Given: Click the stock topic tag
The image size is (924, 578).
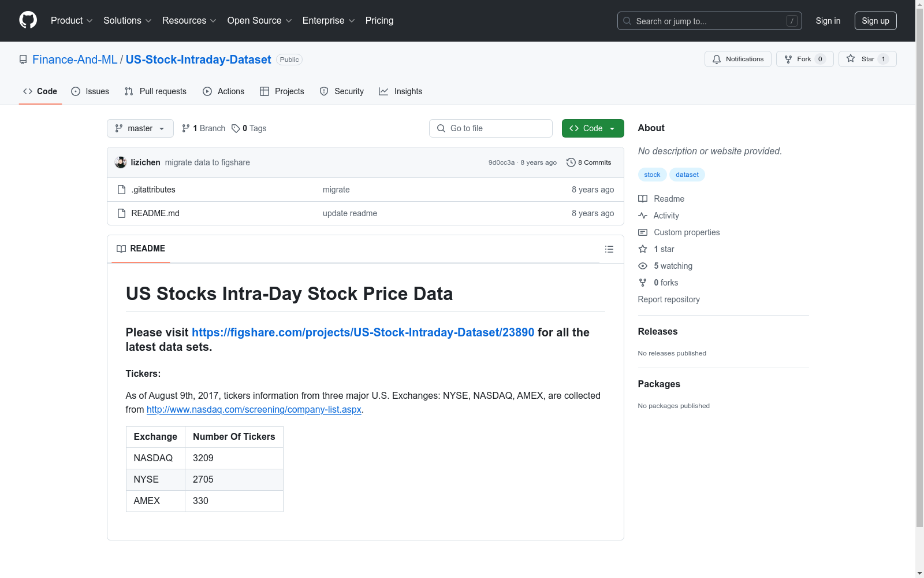Looking at the screenshot, I should pos(653,175).
